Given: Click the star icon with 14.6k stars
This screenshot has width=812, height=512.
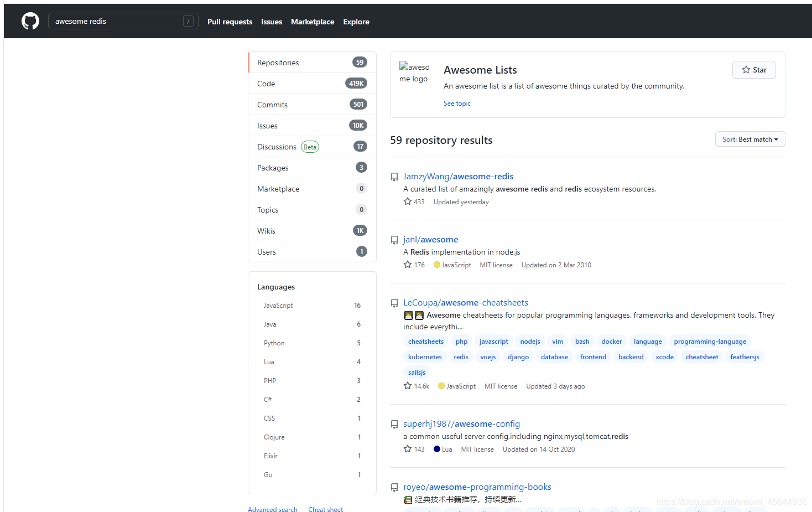Looking at the screenshot, I should [x=408, y=386].
